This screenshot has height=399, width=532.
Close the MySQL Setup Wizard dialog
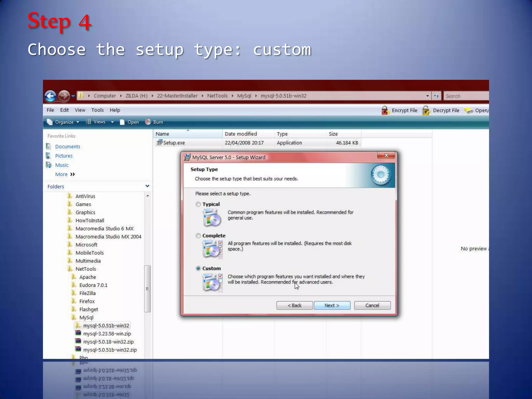click(x=386, y=155)
